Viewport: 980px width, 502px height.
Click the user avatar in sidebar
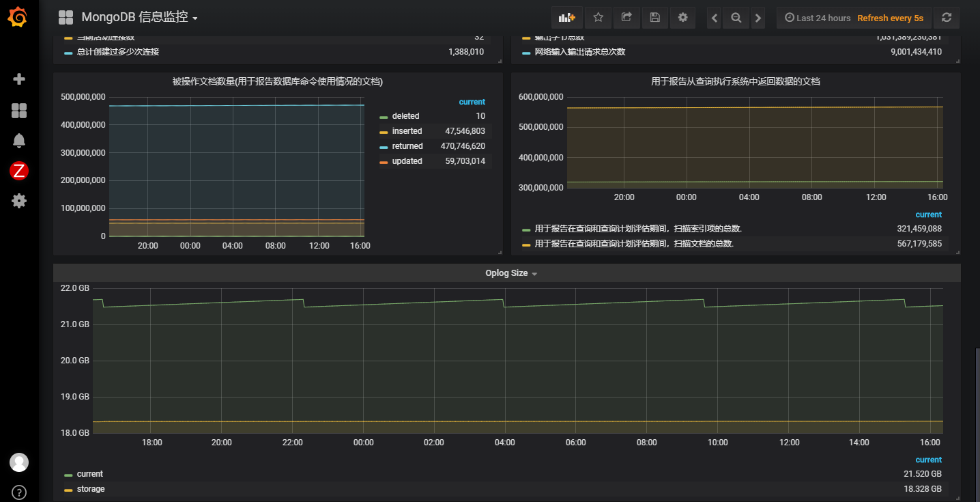point(19,462)
